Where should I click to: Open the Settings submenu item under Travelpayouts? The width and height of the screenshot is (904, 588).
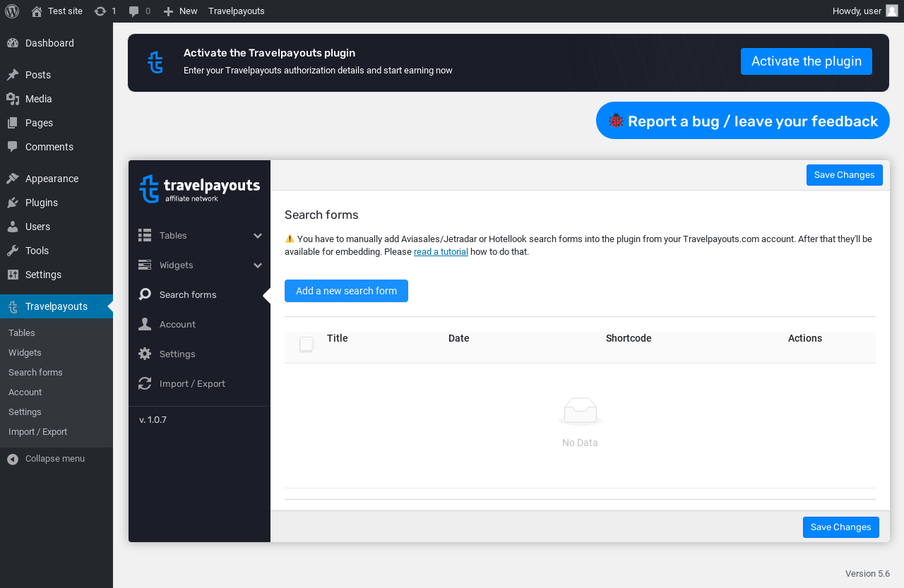click(25, 412)
